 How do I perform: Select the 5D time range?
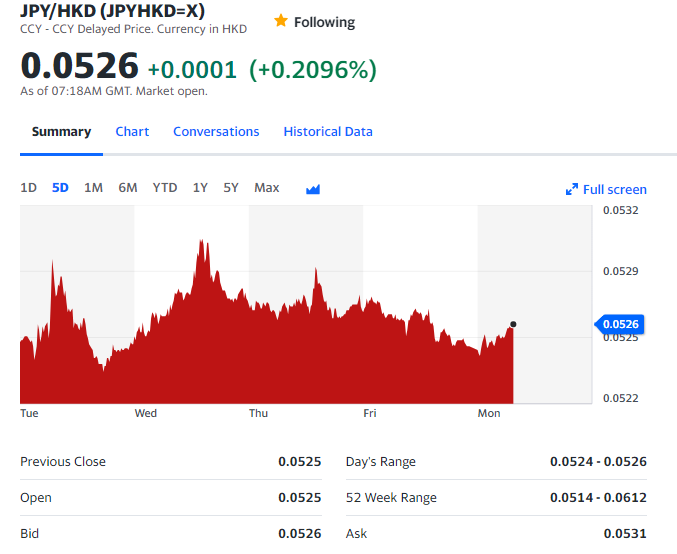pyautogui.click(x=60, y=188)
